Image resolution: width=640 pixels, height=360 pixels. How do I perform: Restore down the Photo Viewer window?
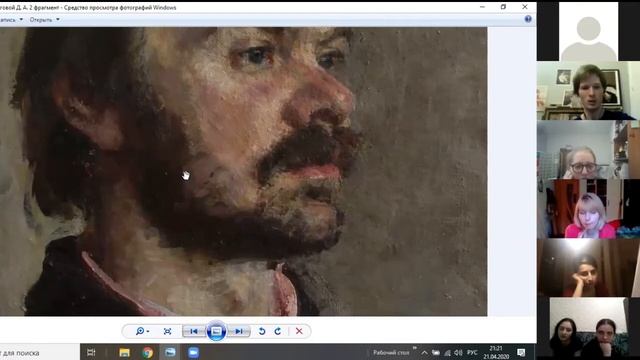coord(503,7)
